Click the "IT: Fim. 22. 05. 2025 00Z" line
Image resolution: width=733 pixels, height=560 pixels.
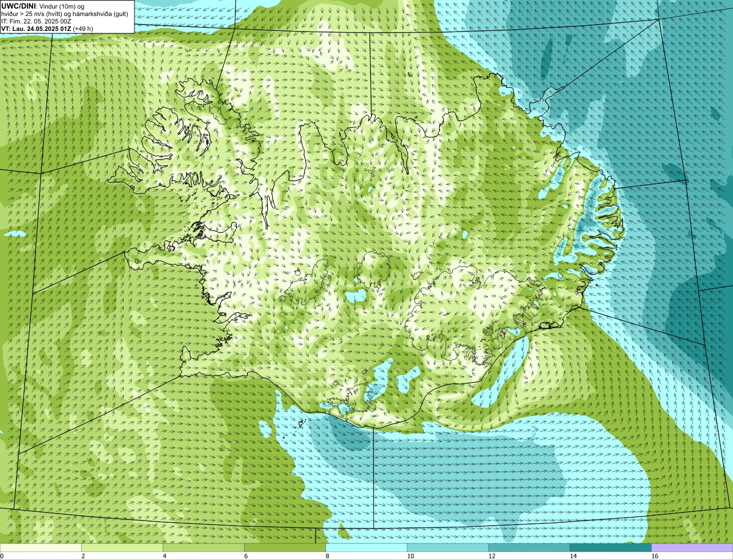click(x=36, y=21)
